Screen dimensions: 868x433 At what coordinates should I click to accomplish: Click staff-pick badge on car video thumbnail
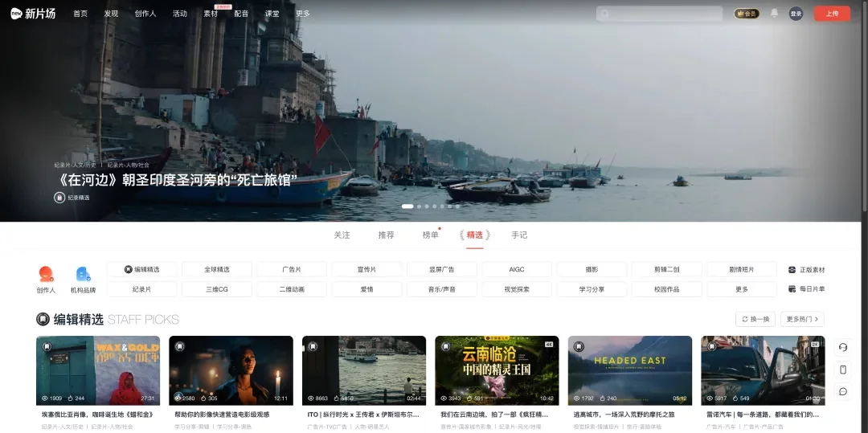711,346
